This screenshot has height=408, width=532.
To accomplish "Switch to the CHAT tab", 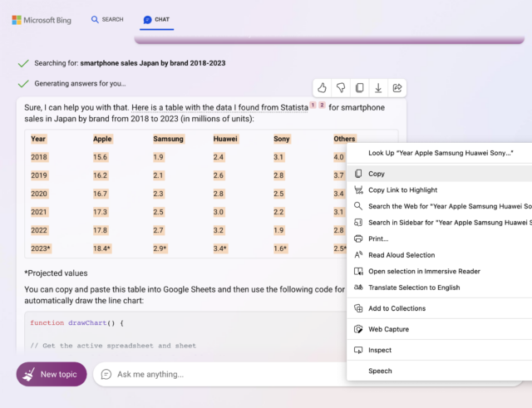I will (156, 20).
